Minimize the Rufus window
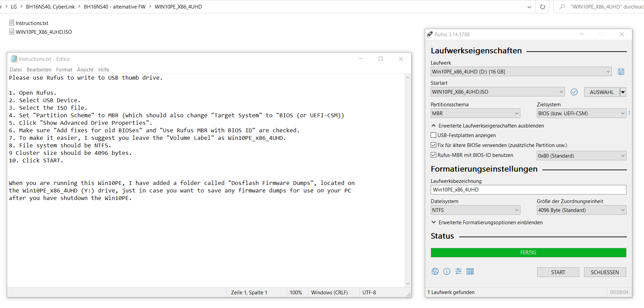 [581, 34]
